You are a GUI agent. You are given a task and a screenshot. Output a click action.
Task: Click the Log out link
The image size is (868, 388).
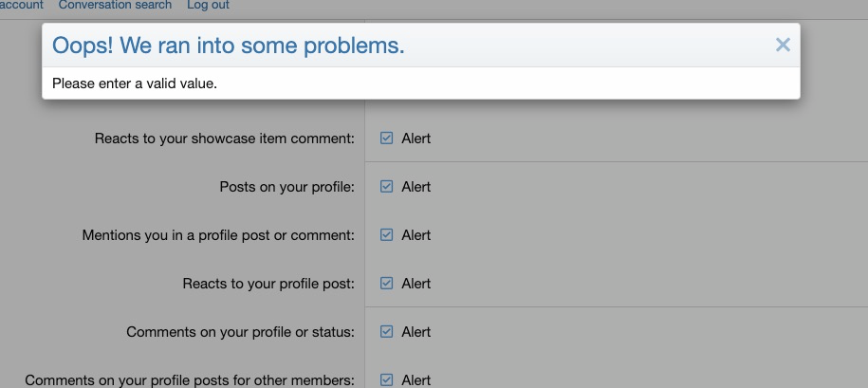click(x=208, y=5)
